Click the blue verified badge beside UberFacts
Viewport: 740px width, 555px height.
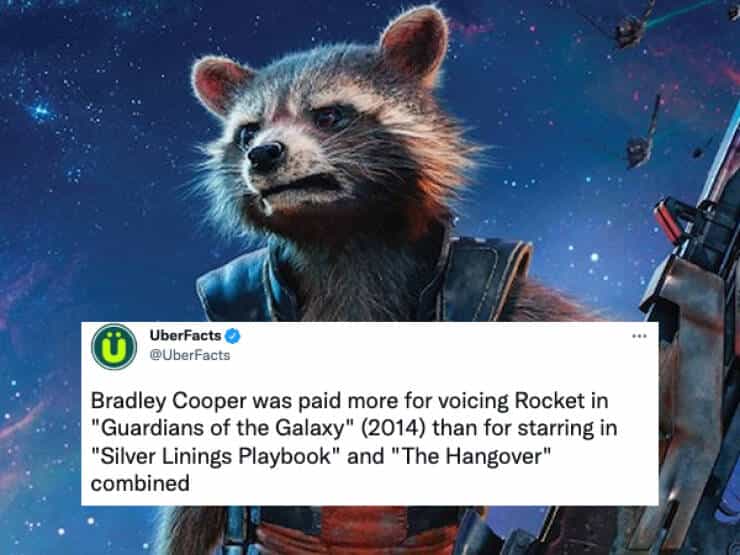click(232, 336)
